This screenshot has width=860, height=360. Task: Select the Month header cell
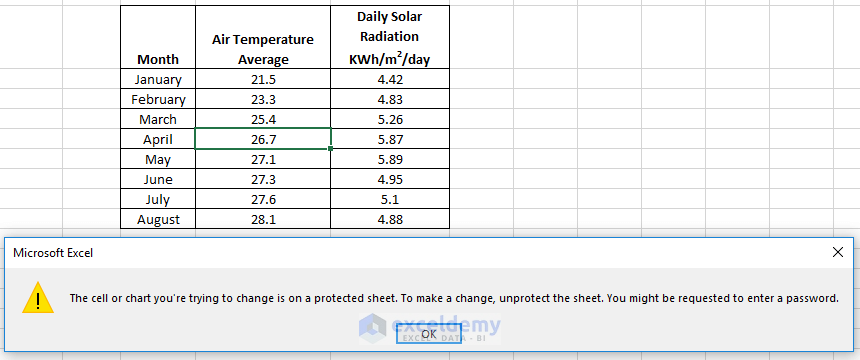[158, 37]
